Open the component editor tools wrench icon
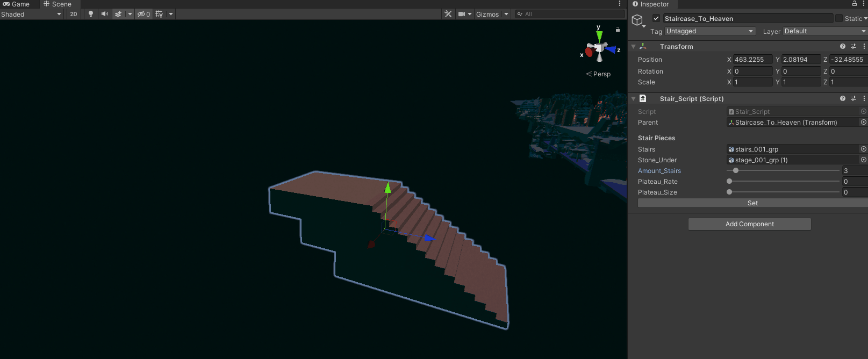Screen dimensions: 868x359 [x=448, y=14]
